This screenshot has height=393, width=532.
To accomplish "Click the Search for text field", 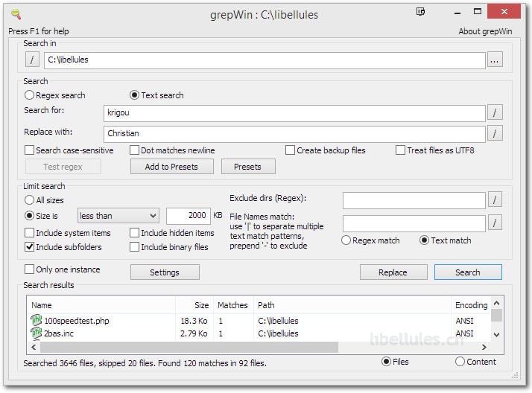I will click(294, 113).
